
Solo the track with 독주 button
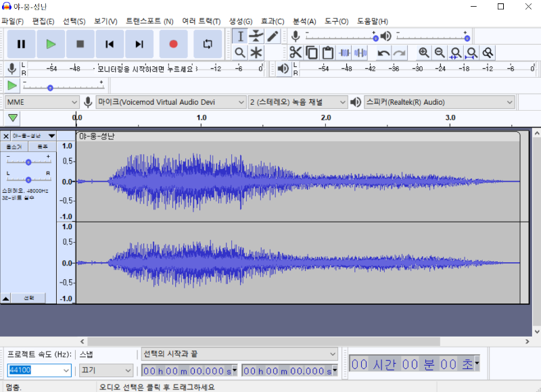tap(43, 147)
